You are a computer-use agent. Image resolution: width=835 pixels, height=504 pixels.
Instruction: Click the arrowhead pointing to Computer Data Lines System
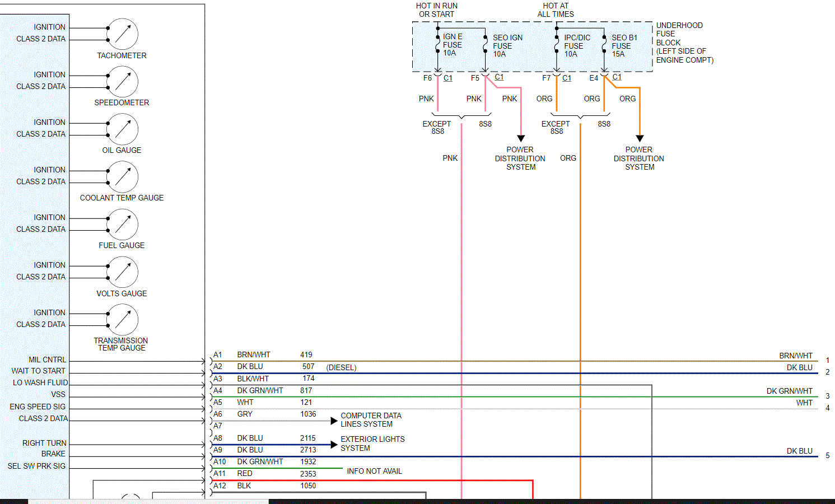(334, 421)
